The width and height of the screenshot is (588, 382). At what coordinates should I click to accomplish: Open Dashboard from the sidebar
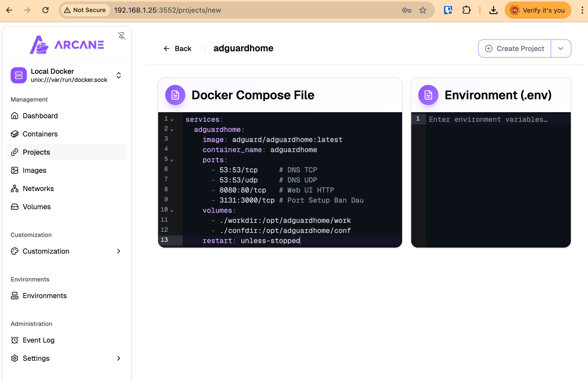pos(40,116)
